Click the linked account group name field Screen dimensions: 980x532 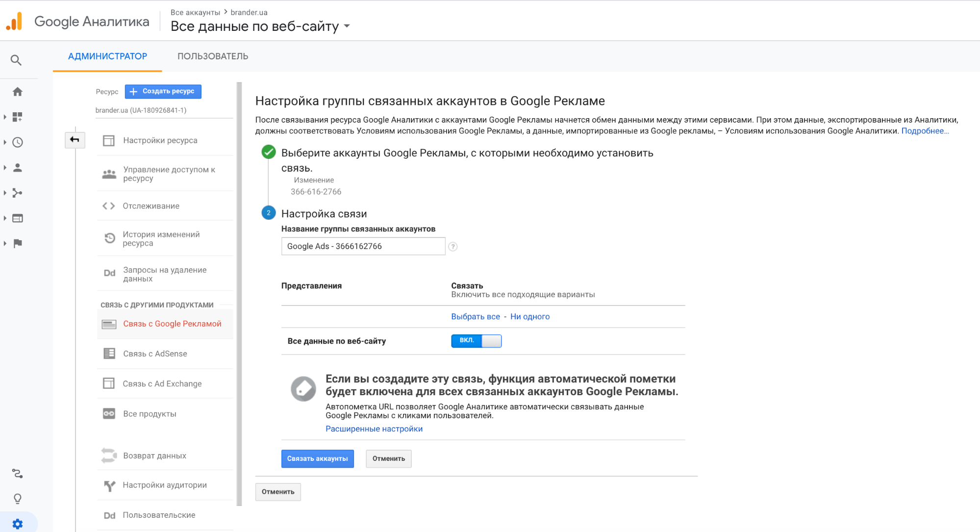tap(363, 246)
